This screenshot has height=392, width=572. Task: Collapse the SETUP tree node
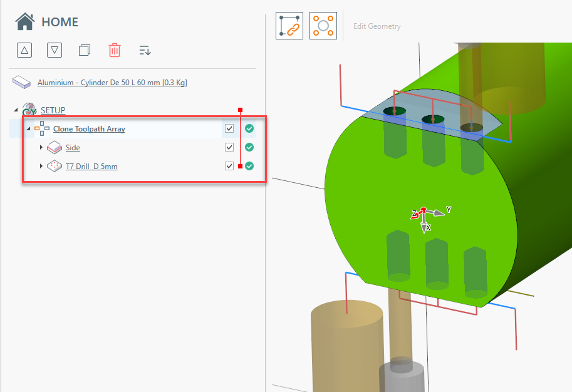coord(15,110)
